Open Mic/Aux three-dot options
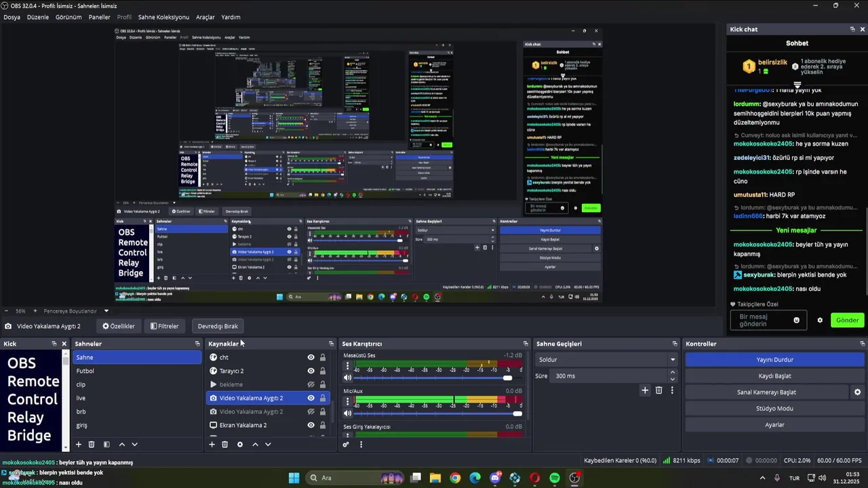This screenshot has width=868, height=488. point(348,401)
